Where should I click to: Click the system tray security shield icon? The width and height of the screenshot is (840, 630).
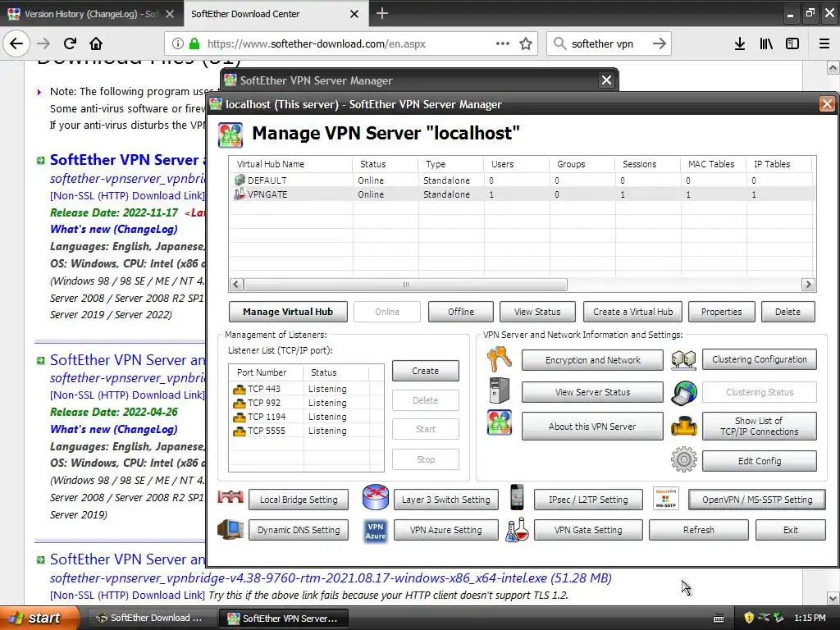tap(748, 618)
